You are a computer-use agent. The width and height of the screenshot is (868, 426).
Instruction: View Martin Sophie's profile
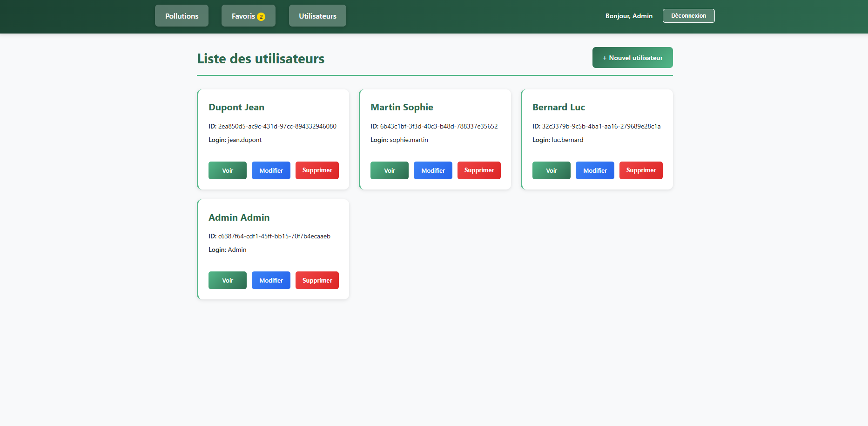[390, 170]
